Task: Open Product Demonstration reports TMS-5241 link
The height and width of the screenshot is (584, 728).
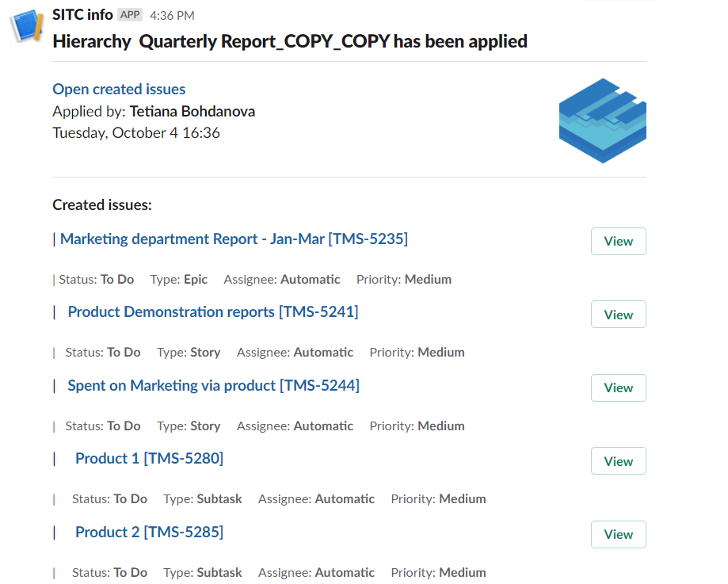Action: [x=212, y=312]
